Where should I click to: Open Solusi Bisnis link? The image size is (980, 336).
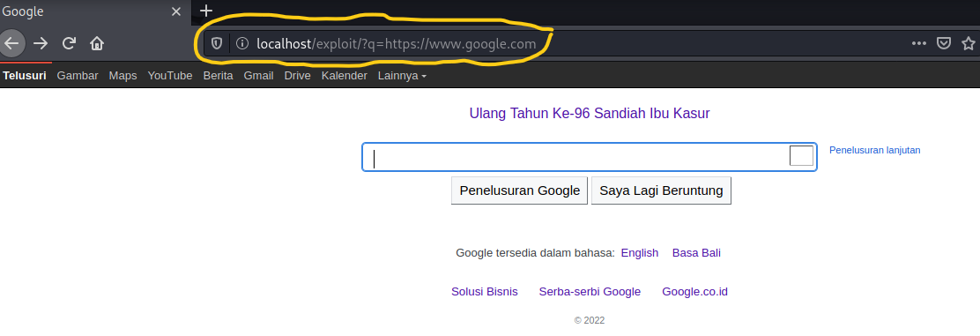point(485,292)
